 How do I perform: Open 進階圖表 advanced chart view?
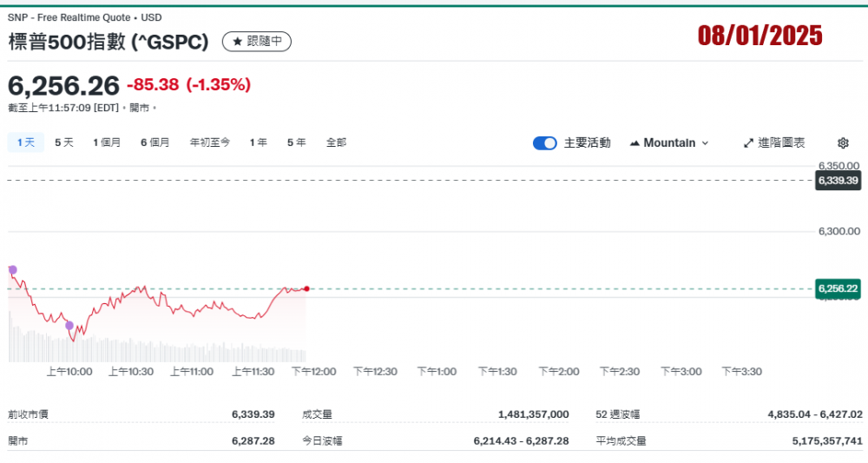point(774,143)
